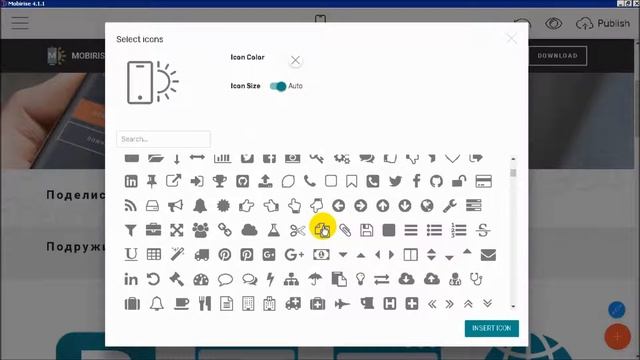Choose the stethoscope icon
The width and height of the screenshot is (640, 360).
coord(476,279)
